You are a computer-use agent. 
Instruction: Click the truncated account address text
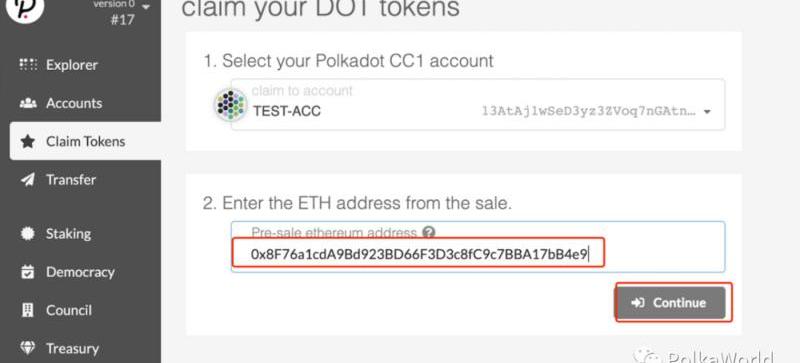point(588,111)
